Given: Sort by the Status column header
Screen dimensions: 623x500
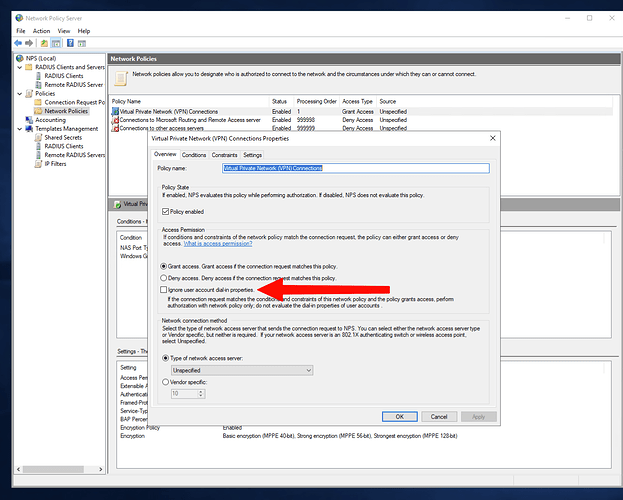Looking at the screenshot, I should (281, 101).
